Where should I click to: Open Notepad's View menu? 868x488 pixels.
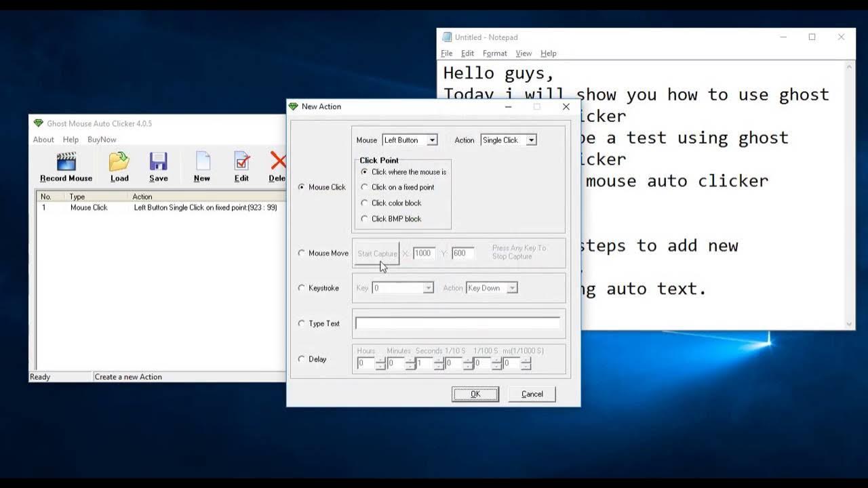[524, 54]
